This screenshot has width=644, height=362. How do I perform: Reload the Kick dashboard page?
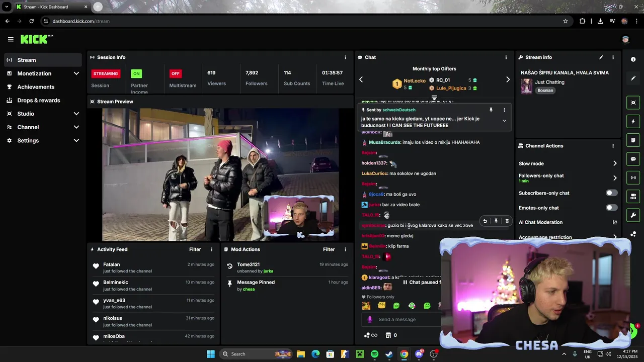tap(31, 21)
